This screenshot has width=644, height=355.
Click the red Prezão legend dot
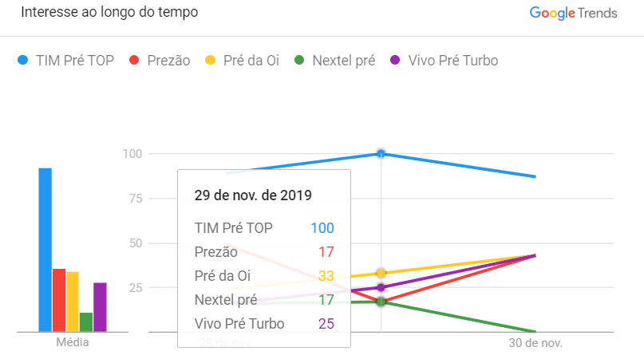pos(134,60)
